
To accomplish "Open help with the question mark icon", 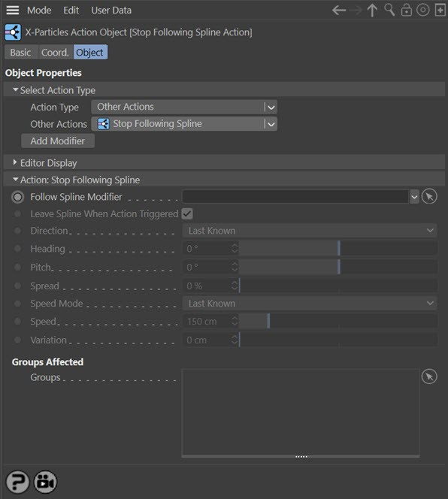I will pyautogui.click(x=18, y=482).
